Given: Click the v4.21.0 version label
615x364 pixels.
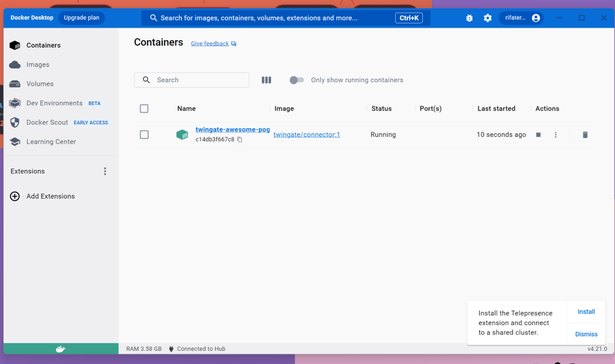Looking at the screenshot, I should [x=597, y=349].
